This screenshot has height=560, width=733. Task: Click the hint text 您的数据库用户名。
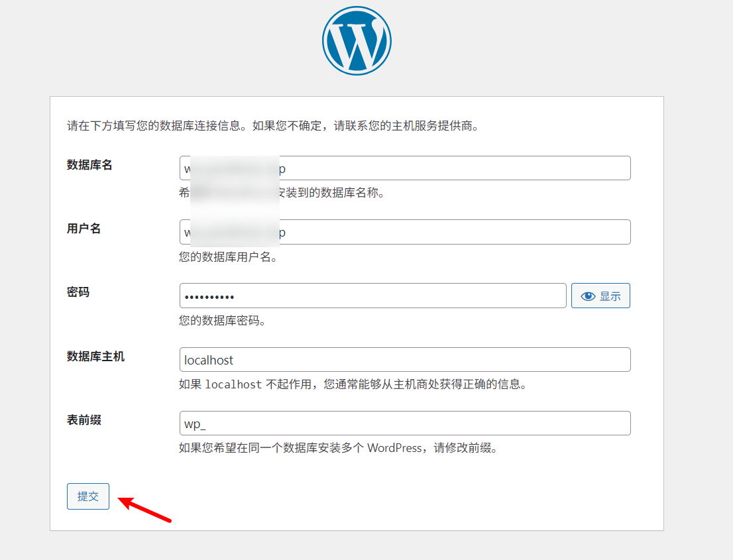(229, 256)
